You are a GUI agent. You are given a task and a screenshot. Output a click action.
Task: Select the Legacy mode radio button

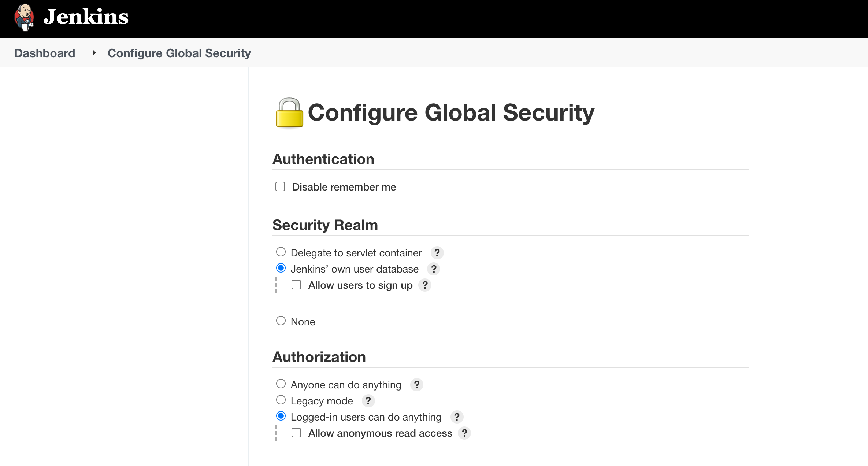(x=281, y=400)
